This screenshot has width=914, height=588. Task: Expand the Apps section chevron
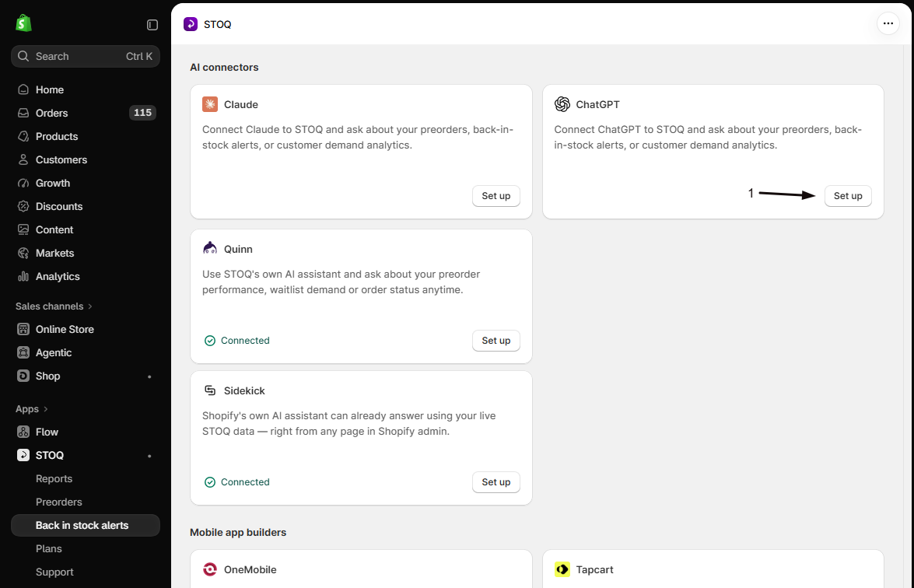point(46,409)
